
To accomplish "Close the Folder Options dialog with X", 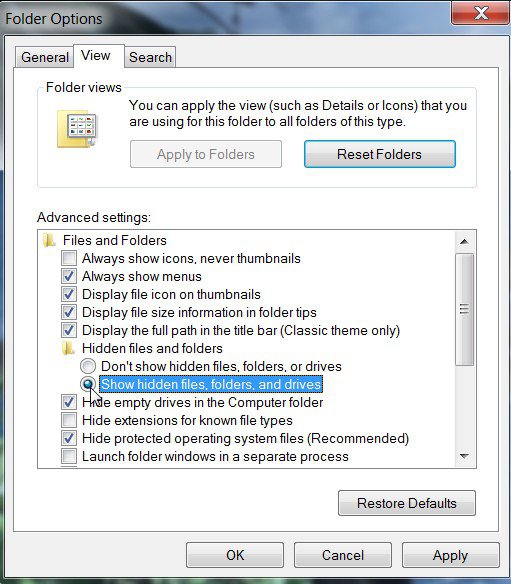I will click(x=480, y=13).
